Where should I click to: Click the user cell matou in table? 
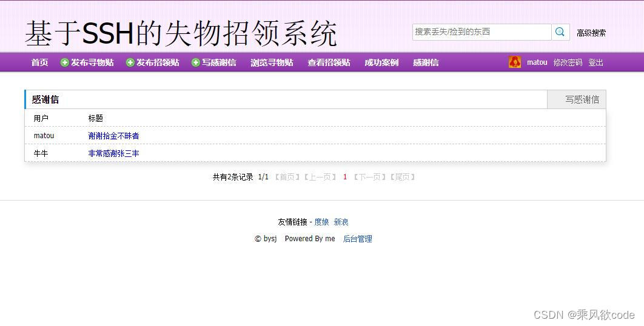coord(44,136)
